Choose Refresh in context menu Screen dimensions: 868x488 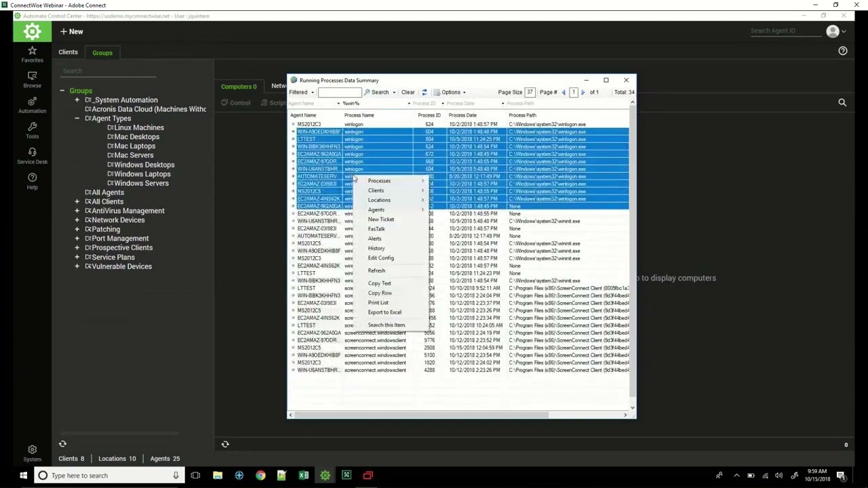(376, 271)
